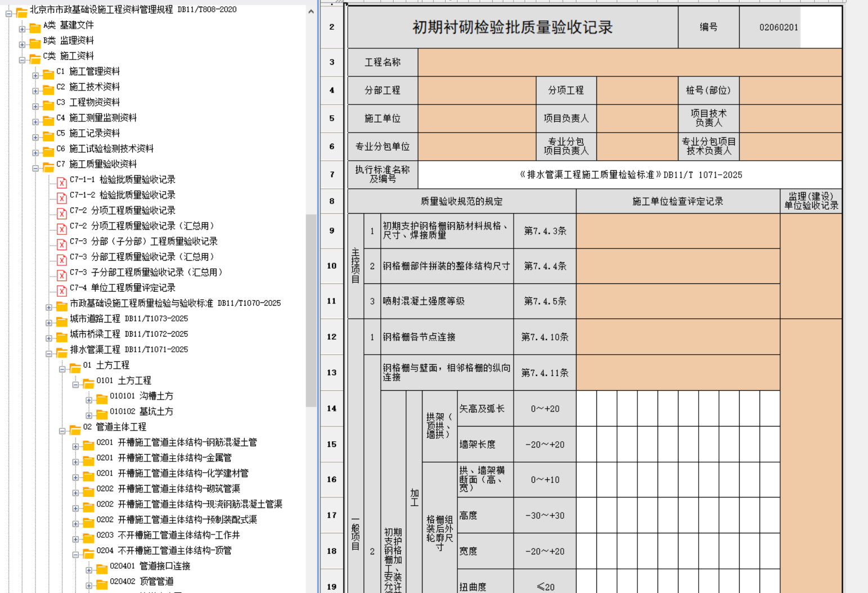This screenshot has height=593, width=868.
Task: Click the file icon of C7-2 分项工程质量验收记录（汇总用）
Action: point(62,228)
